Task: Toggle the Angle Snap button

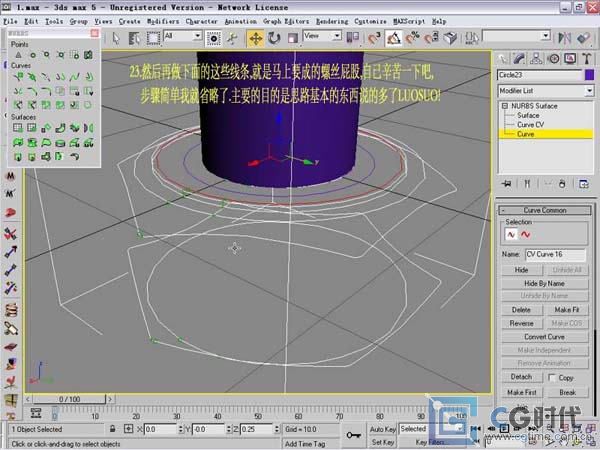Action: pyautogui.click(x=394, y=38)
